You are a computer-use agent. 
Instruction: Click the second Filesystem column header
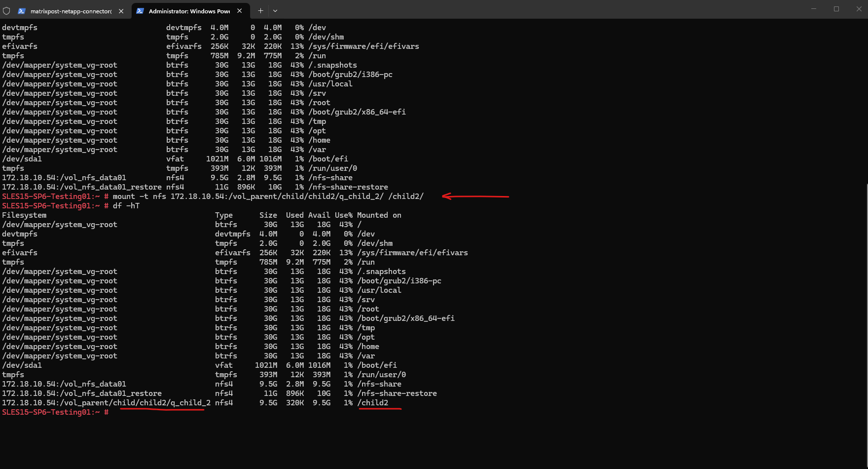(24, 215)
